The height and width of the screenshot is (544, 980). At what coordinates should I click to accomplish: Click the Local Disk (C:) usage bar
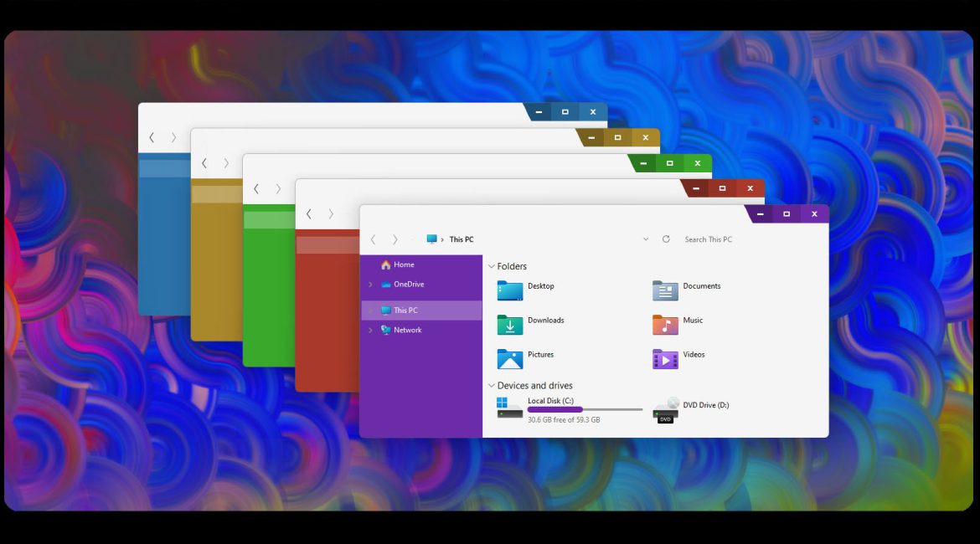click(585, 410)
